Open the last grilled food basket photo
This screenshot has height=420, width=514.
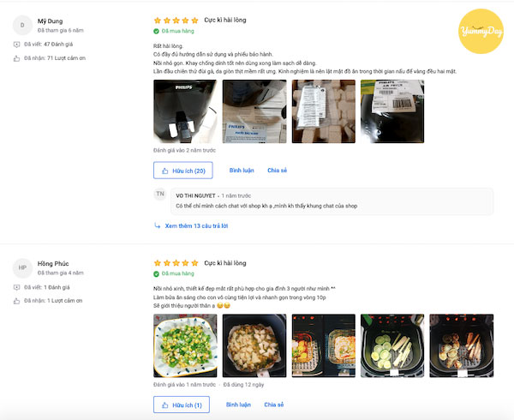(x=462, y=345)
